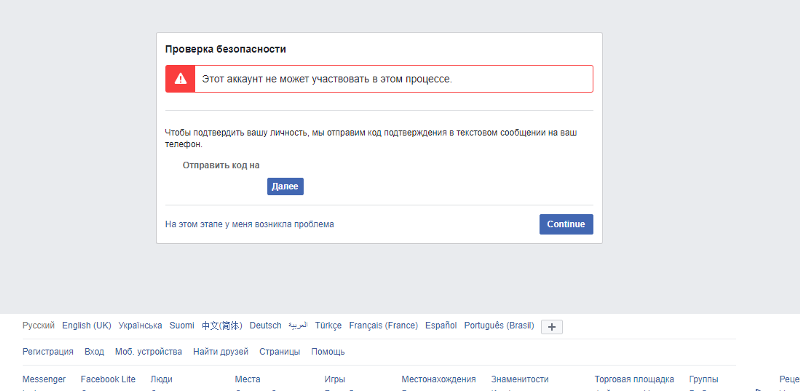This screenshot has width=800, height=391.
Task: Switch language to English (UK)
Action: pyautogui.click(x=87, y=326)
